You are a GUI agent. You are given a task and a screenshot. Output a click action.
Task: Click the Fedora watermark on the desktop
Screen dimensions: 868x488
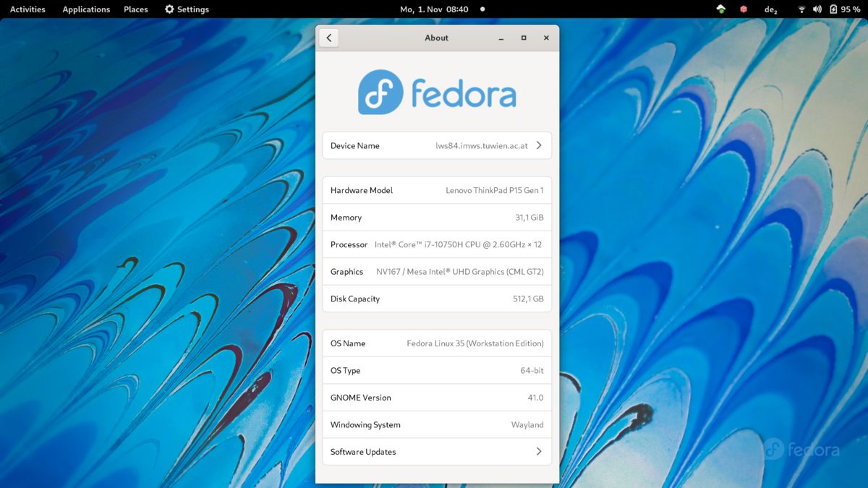(803, 449)
